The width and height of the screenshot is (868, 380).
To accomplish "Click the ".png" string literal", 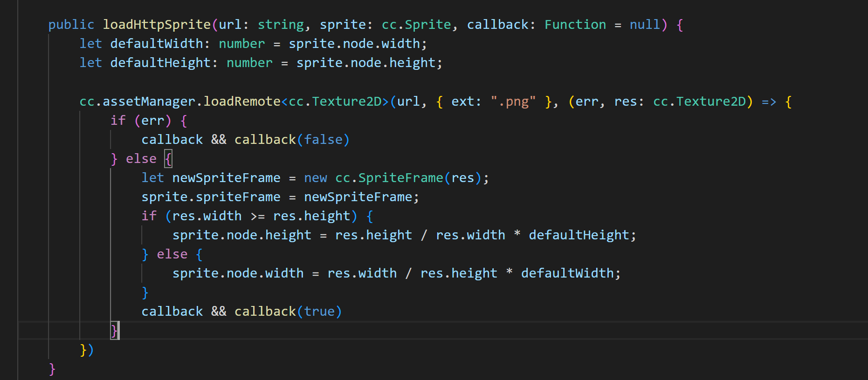I will tap(513, 102).
